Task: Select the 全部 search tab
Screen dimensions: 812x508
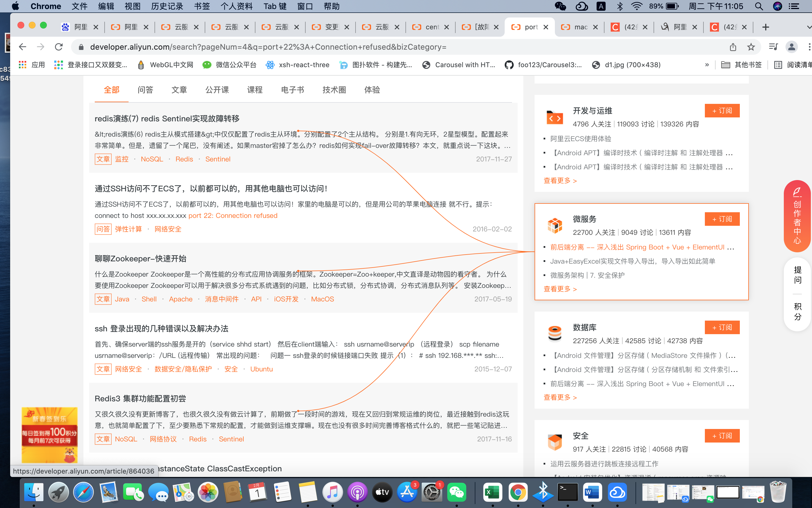Action: [111, 90]
